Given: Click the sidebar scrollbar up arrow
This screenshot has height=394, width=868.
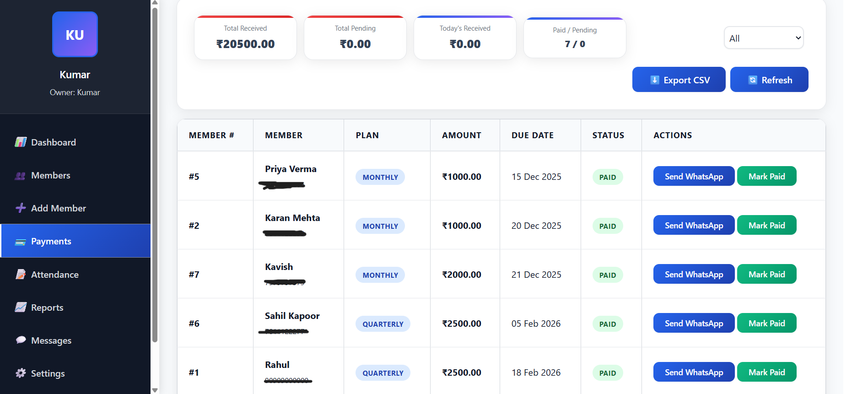Looking at the screenshot, I should [155, 3].
